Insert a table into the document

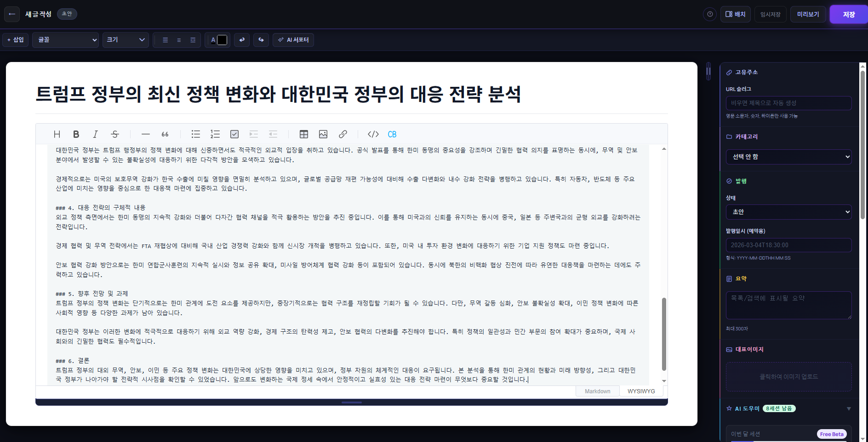[x=303, y=134]
